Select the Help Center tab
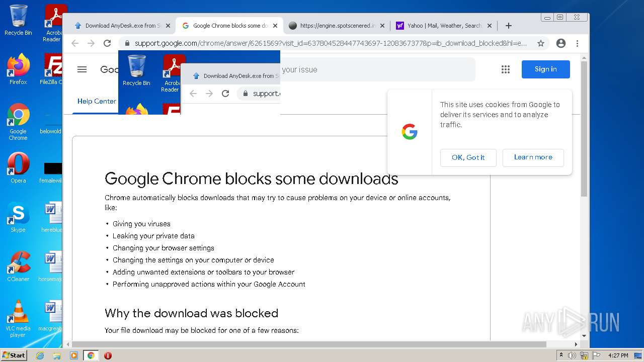Image resolution: width=644 pixels, height=362 pixels. (x=96, y=101)
